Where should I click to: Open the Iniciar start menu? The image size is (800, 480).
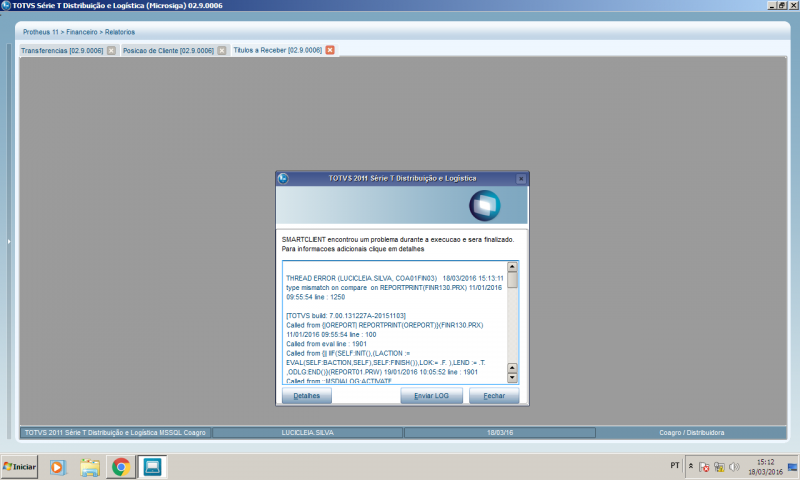[19, 467]
